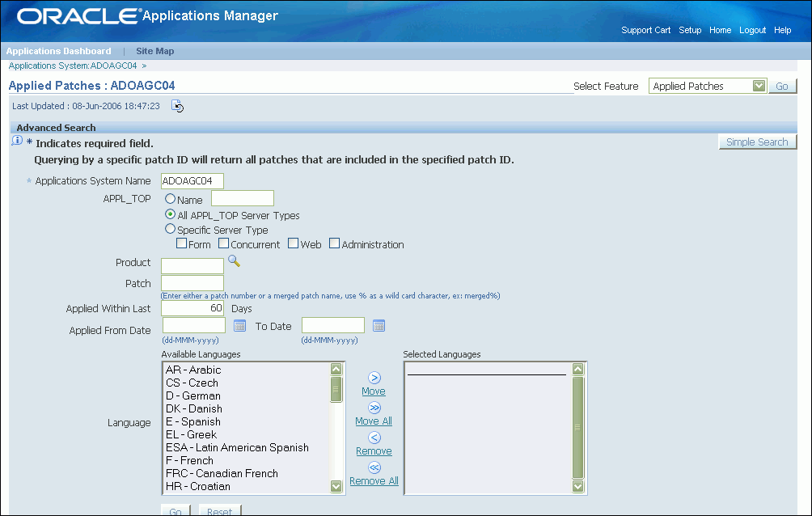The width and height of the screenshot is (812, 516).
Task: Click the information tip icon
Action: [17, 141]
